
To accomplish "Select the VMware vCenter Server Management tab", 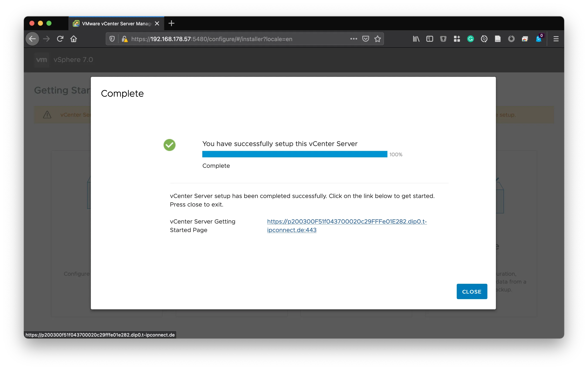I will [x=115, y=24].
